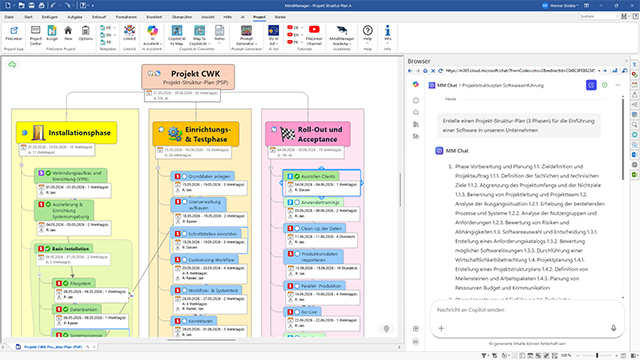Open the Map to CopilotAI converter

(200, 30)
